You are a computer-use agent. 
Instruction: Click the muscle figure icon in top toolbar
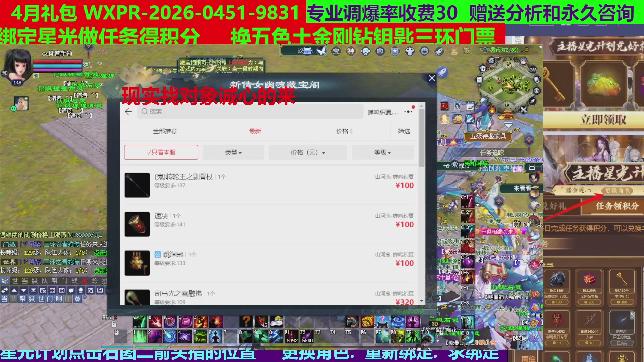(410, 51)
